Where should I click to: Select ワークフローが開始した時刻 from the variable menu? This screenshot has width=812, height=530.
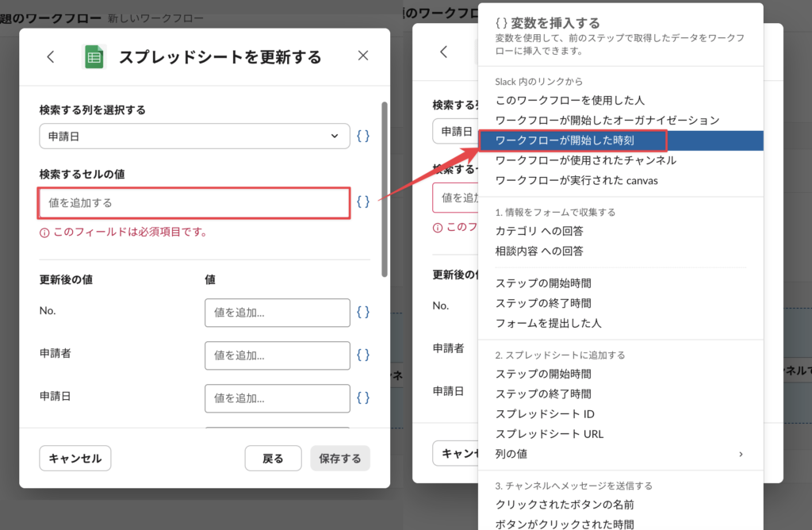point(565,140)
